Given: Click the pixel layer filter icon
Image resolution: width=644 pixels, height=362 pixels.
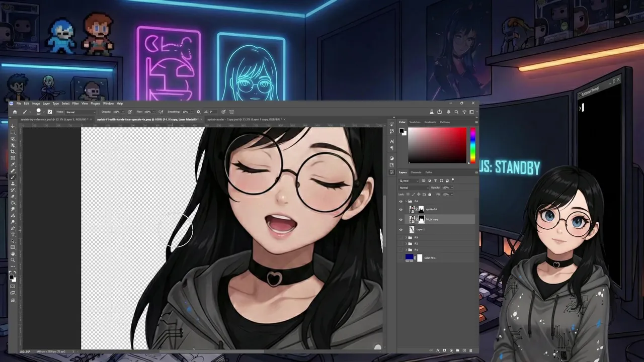Looking at the screenshot, I should pyautogui.click(x=423, y=181).
